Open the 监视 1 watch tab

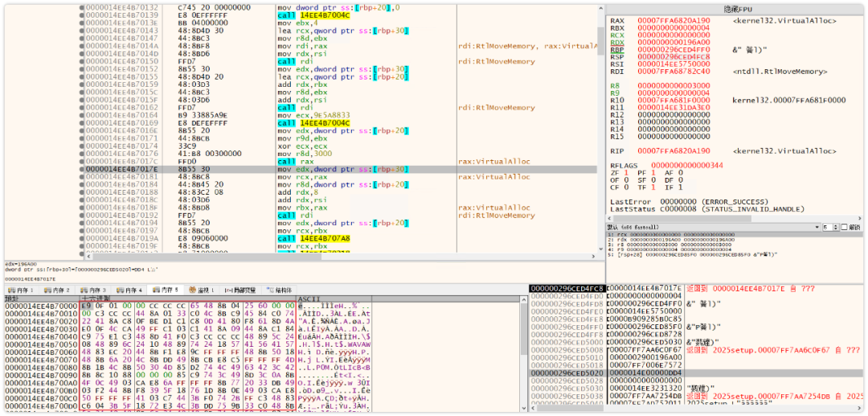[202, 290]
